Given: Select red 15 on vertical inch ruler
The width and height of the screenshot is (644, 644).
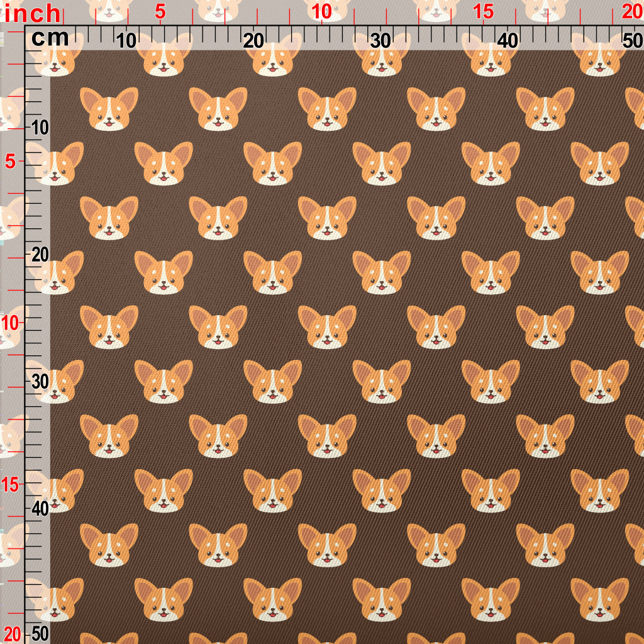Looking at the screenshot, I should (x=10, y=485).
